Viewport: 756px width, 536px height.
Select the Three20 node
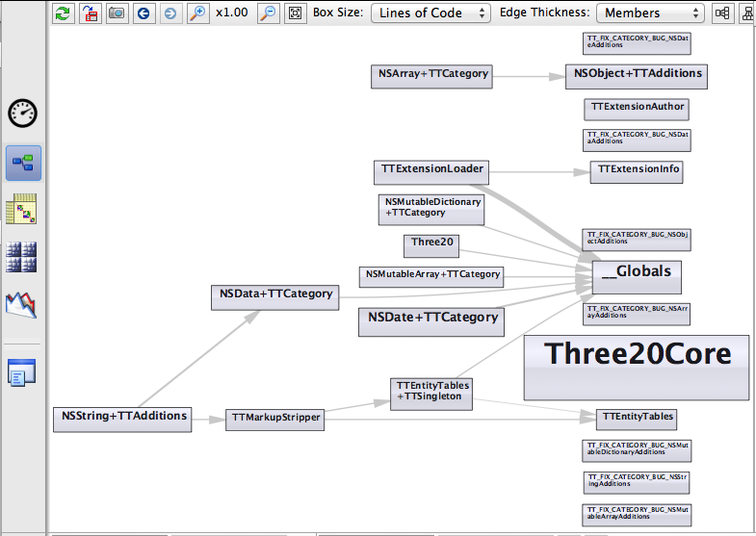431,246
